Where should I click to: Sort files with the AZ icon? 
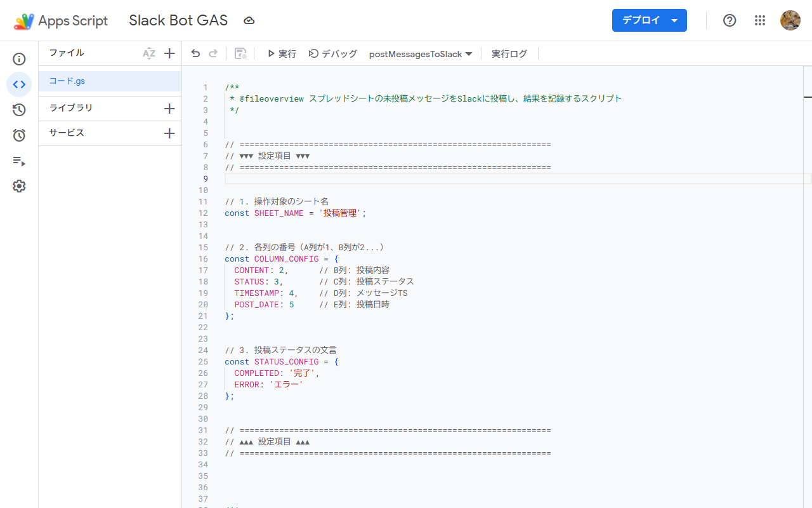[x=149, y=54]
